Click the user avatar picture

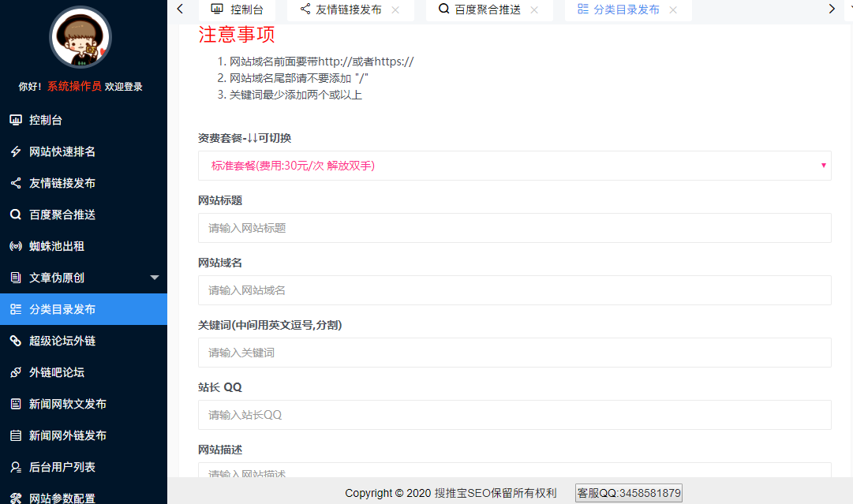(80, 38)
